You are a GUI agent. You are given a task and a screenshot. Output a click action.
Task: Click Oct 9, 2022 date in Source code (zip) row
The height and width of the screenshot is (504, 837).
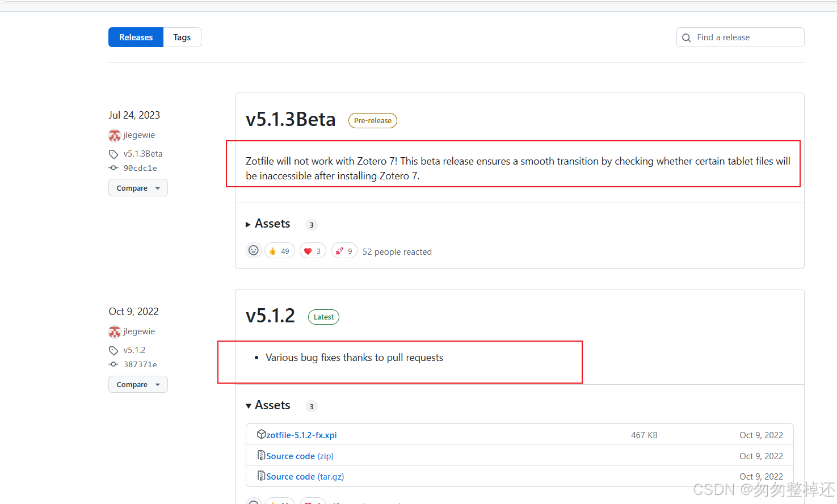pos(761,456)
